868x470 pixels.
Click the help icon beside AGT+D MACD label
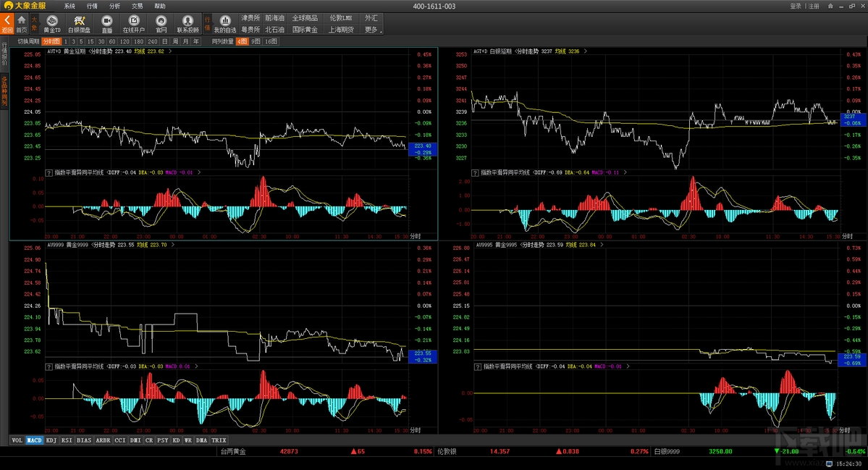tap(475, 173)
